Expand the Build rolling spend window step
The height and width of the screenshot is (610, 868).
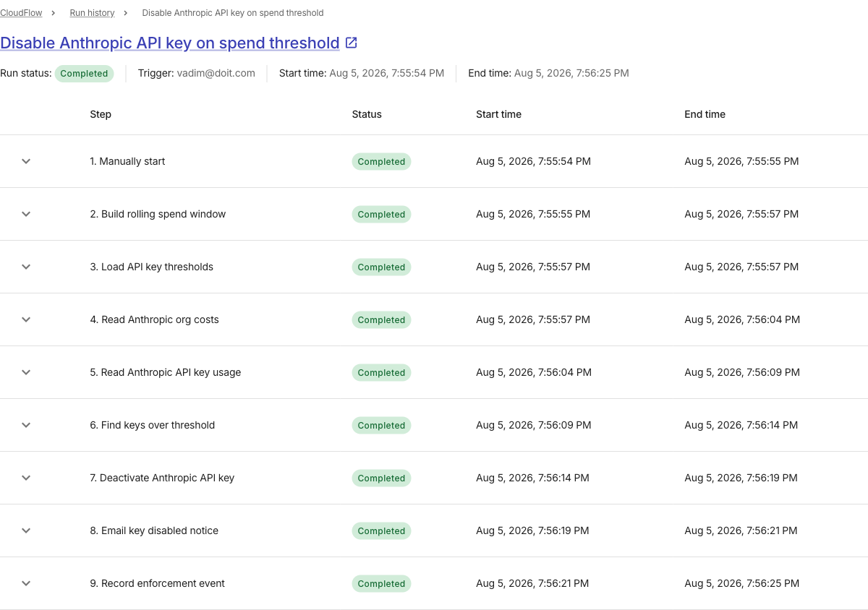pos(26,214)
